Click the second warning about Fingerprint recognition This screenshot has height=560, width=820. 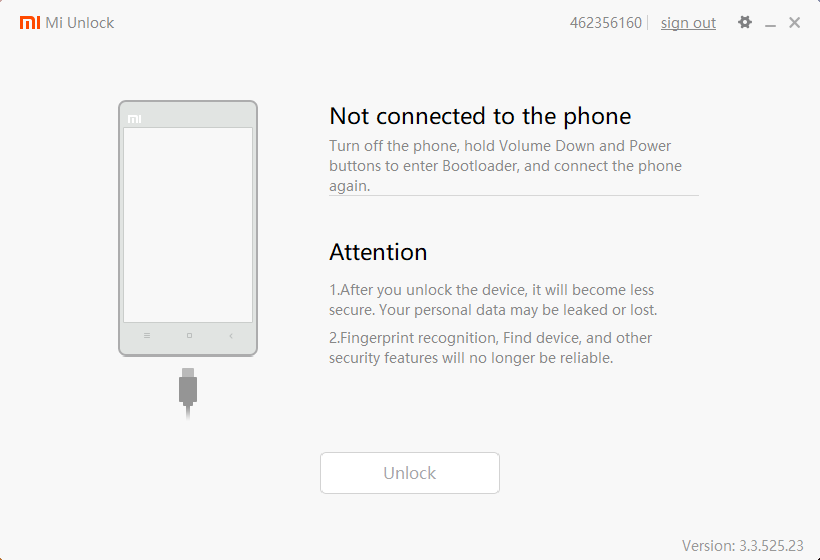pyautogui.click(x=491, y=348)
